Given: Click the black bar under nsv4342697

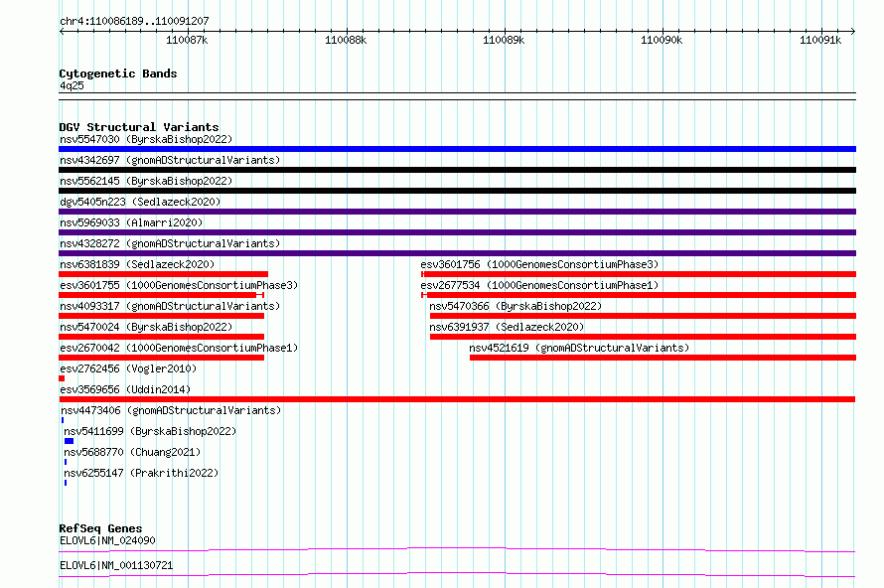Looking at the screenshot, I should click(457, 170).
